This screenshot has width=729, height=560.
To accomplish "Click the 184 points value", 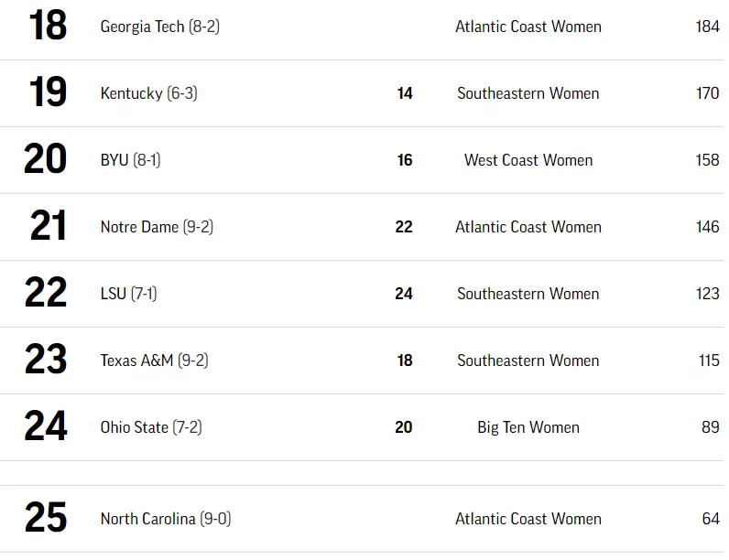I will click(707, 27).
